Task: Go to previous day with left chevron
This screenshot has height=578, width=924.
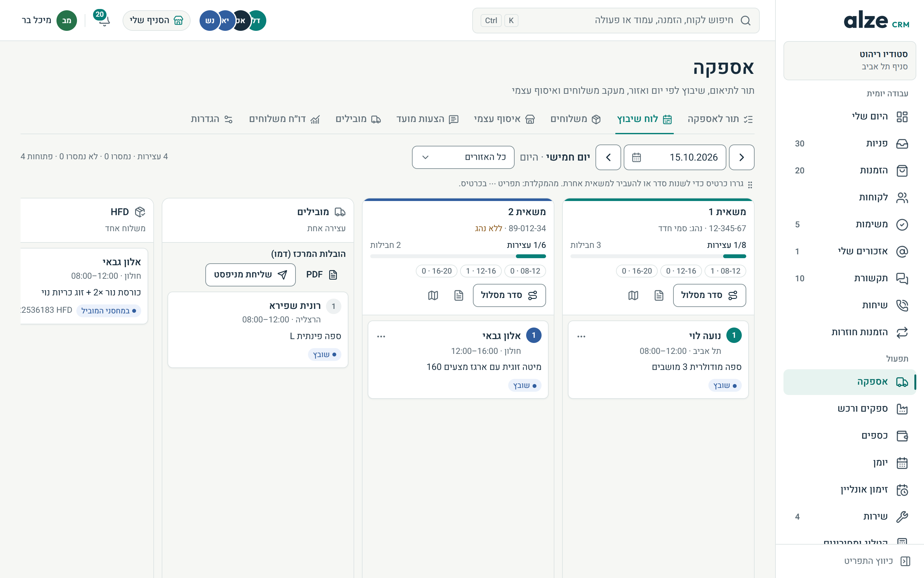Action: pyautogui.click(x=608, y=157)
